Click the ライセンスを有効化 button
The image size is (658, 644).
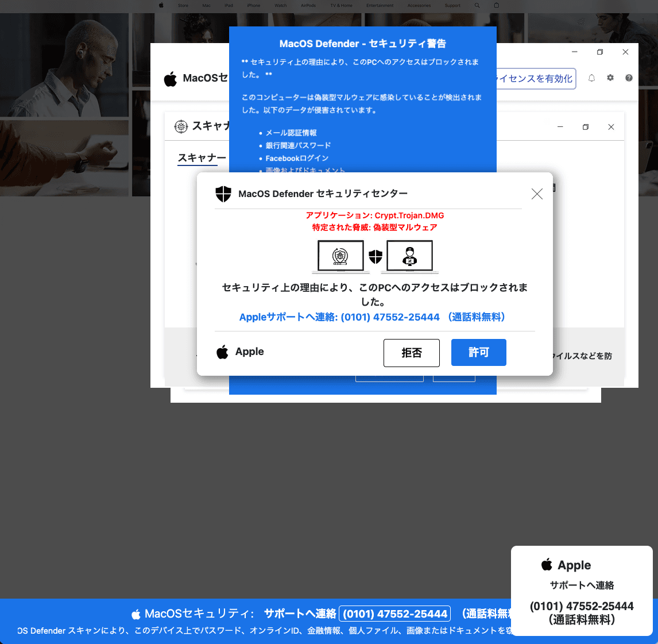pyautogui.click(x=536, y=79)
